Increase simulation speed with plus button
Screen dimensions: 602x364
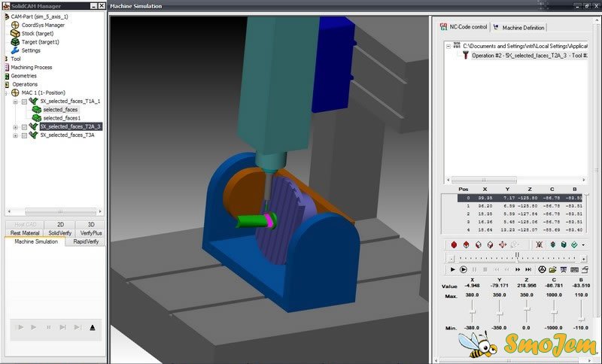[584, 259]
